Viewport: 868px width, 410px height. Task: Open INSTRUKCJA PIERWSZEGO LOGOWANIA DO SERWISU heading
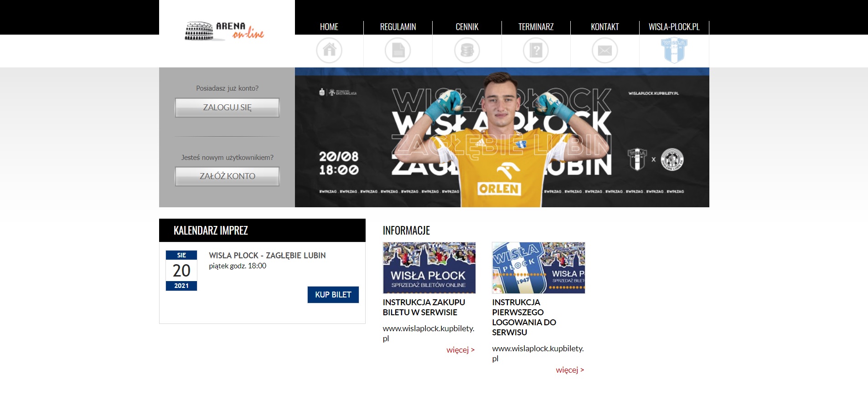tap(524, 318)
